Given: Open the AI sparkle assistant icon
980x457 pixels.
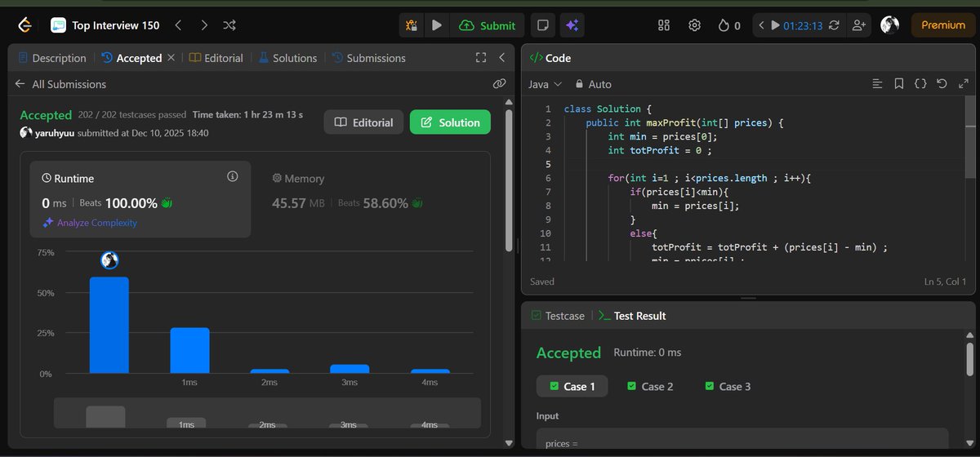Looking at the screenshot, I should click(572, 25).
